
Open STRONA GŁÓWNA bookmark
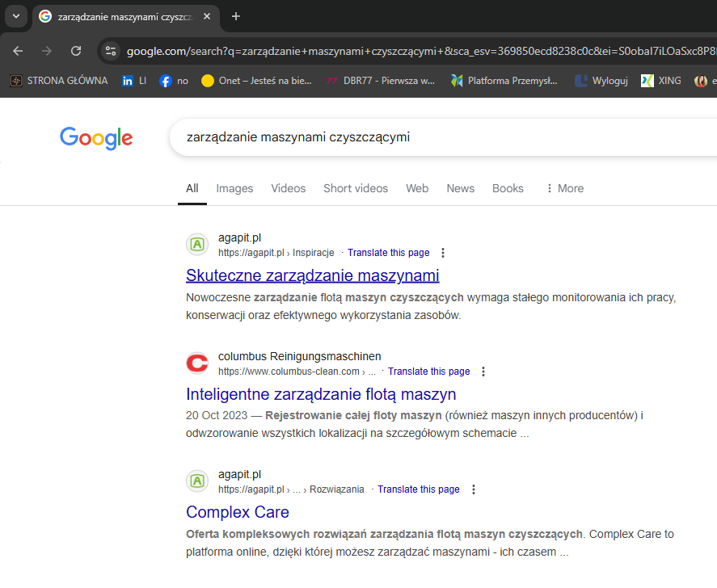[59, 81]
